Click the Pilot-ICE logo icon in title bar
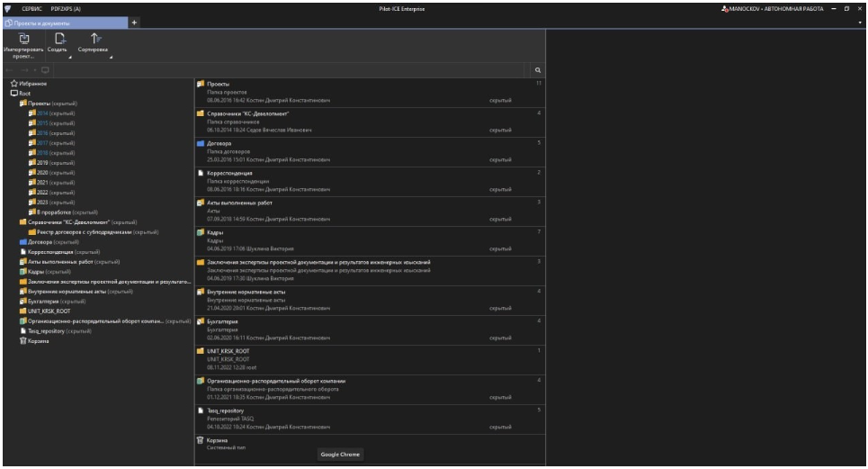 click(x=9, y=8)
